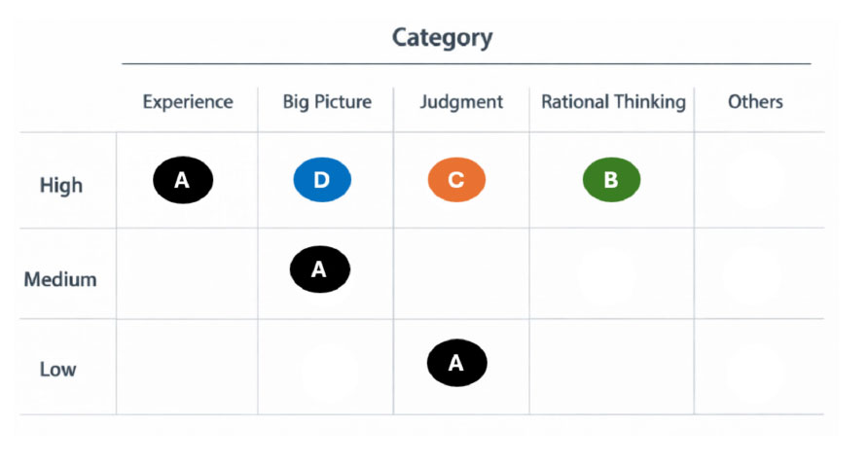Click the Medium row label

tap(60, 279)
